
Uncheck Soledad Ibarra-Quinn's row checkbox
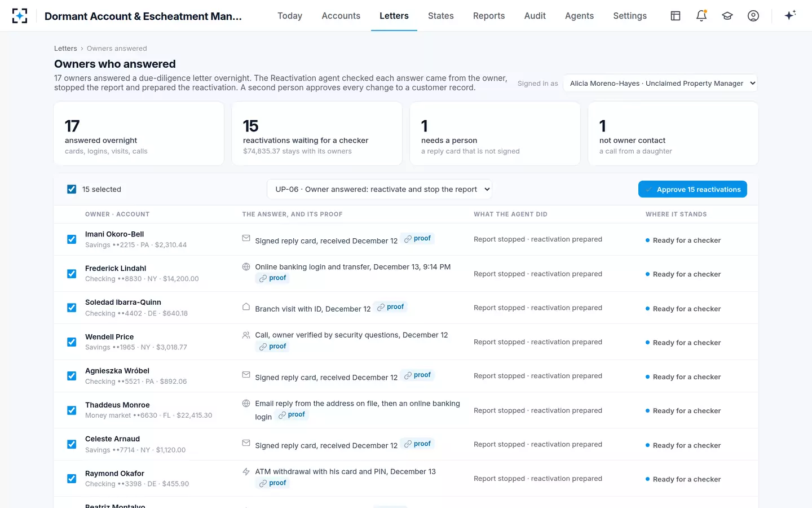click(x=72, y=308)
